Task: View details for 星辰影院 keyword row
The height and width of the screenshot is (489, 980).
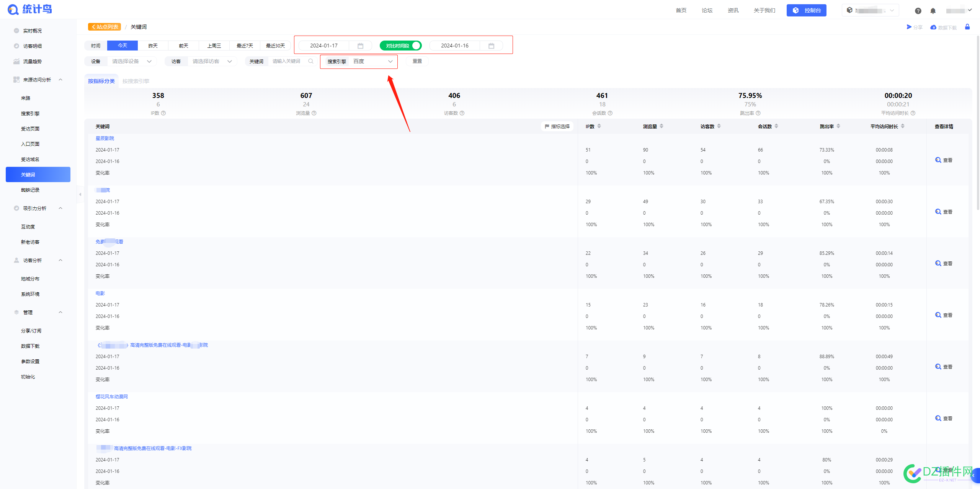Action: (x=944, y=160)
